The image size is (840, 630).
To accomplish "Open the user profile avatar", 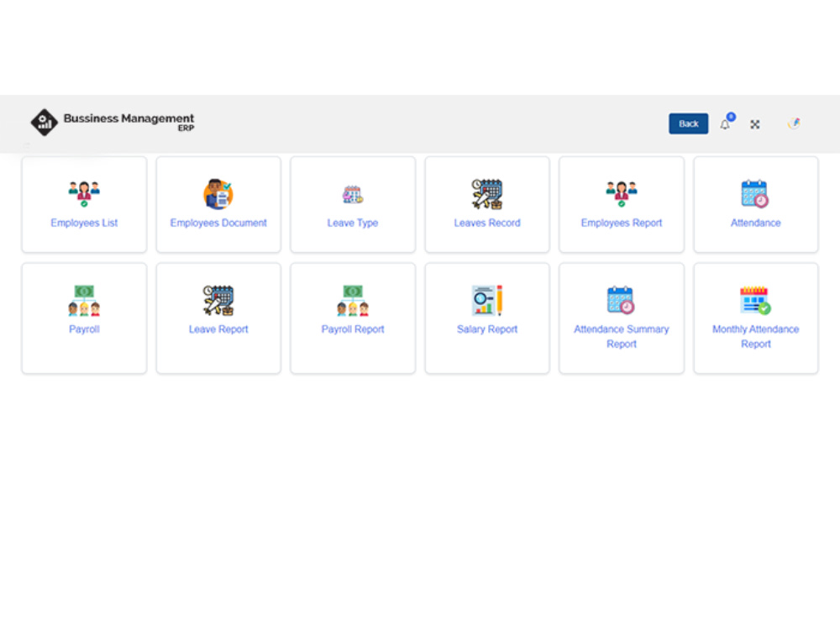I will click(794, 123).
